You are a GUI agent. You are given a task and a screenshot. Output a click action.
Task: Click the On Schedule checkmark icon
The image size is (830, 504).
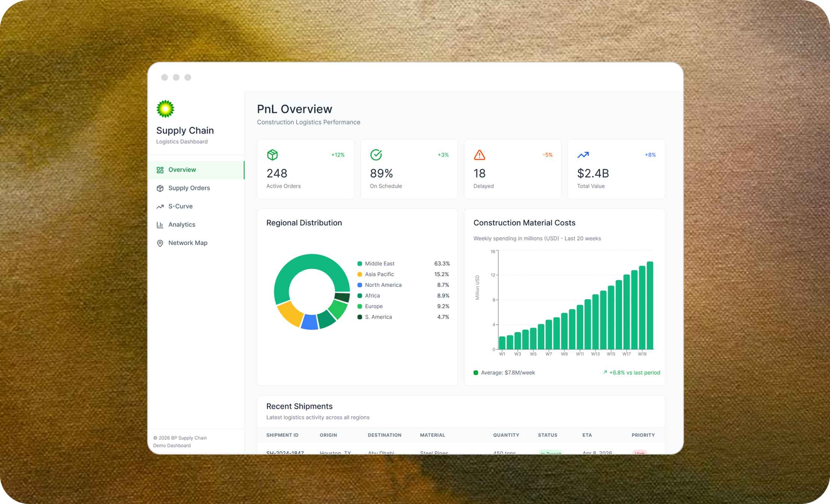pyautogui.click(x=376, y=155)
